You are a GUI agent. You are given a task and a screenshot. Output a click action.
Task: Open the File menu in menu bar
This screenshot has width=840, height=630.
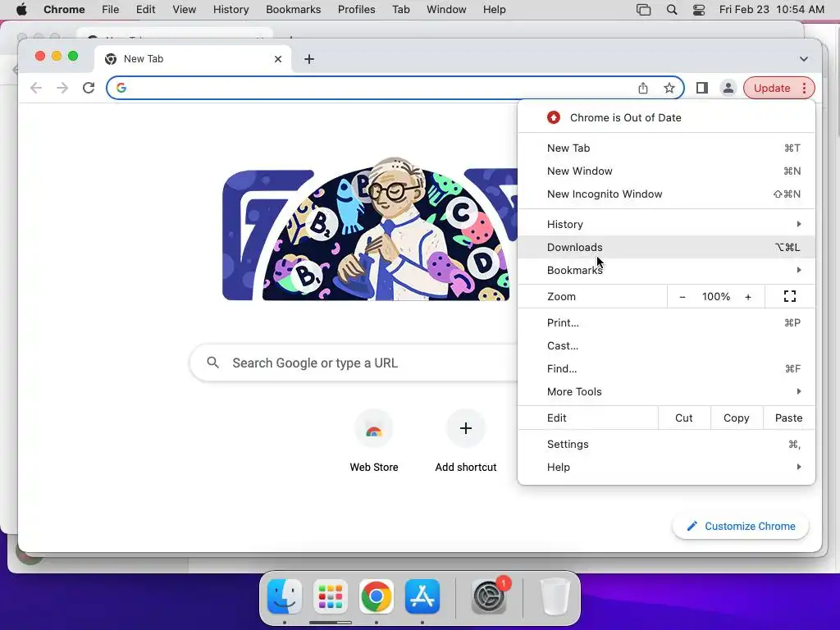111,10
